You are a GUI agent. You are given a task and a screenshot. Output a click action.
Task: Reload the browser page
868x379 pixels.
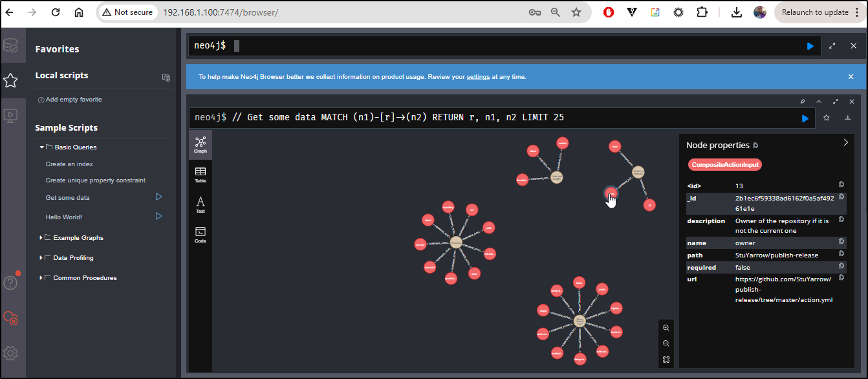(56, 12)
